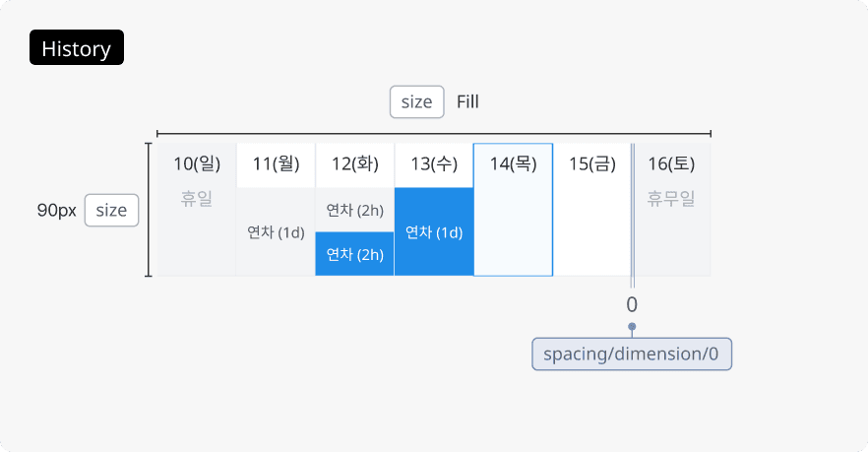Click the History label badge
Viewport: 868px width, 452px height.
77,48
